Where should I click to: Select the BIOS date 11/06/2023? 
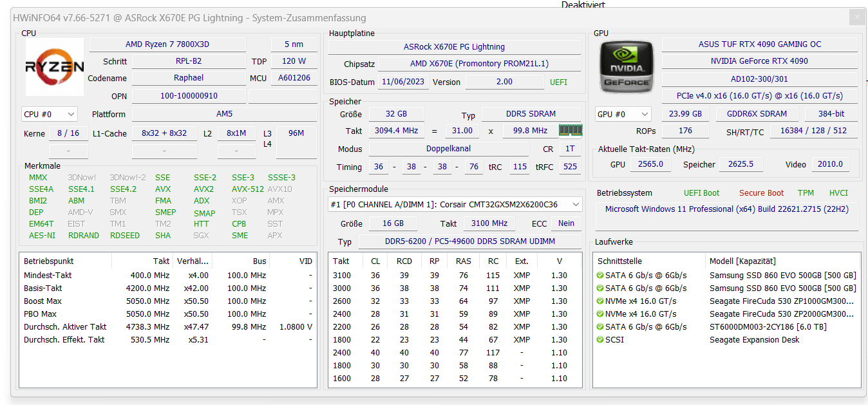tap(404, 82)
